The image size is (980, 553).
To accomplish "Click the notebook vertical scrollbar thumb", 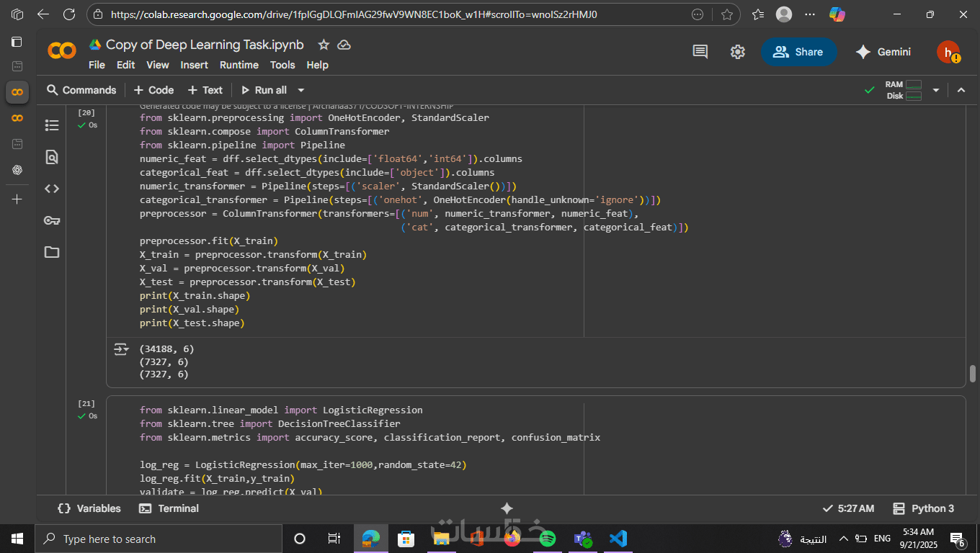I will (973, 374).
